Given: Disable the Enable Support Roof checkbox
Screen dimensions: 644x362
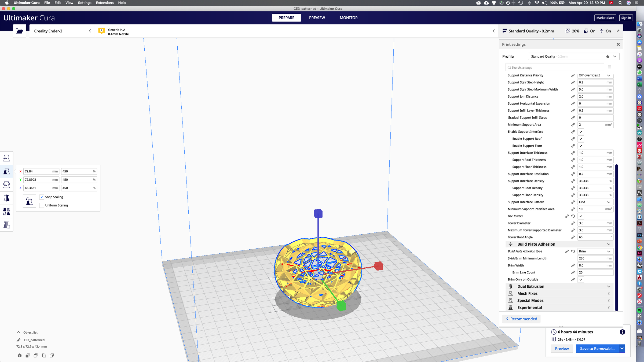Looking at the screenshot, I should tap(581, 139).
